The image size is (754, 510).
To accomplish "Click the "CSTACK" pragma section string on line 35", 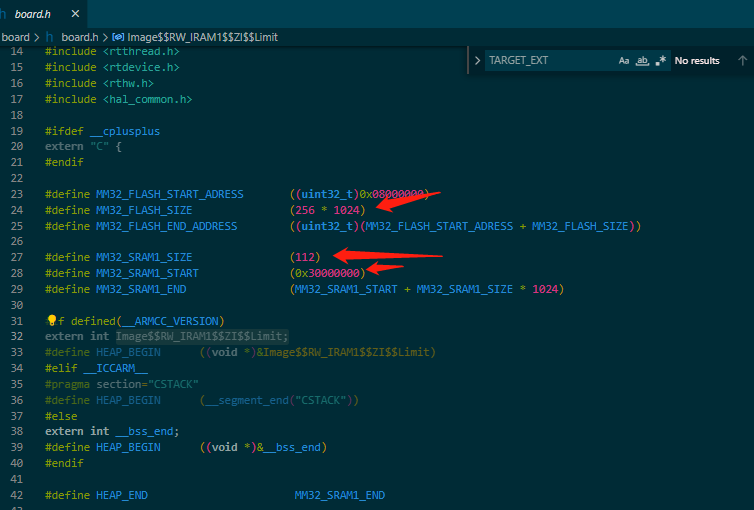I will coord(173,384).
